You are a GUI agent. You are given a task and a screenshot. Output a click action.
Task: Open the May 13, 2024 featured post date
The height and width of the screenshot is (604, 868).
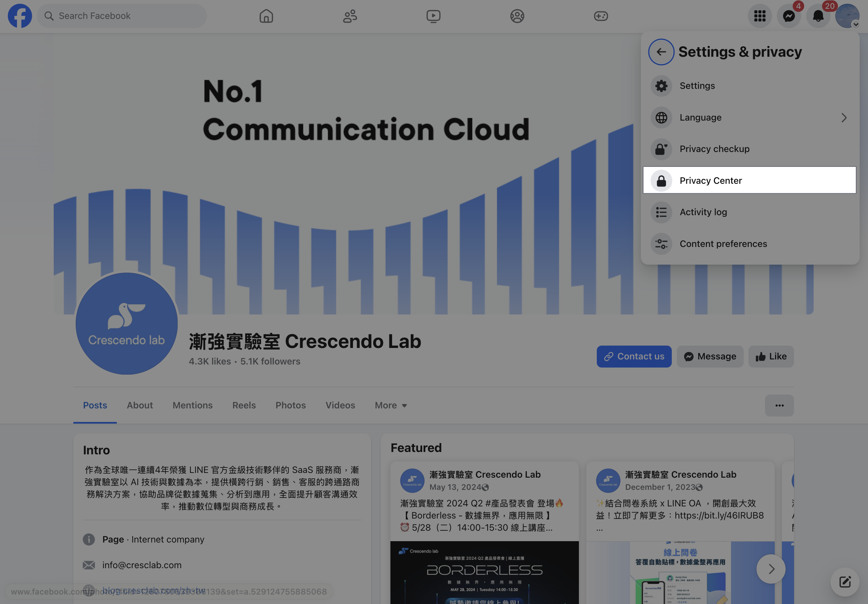pyautogui.click(x=455, y=487)
